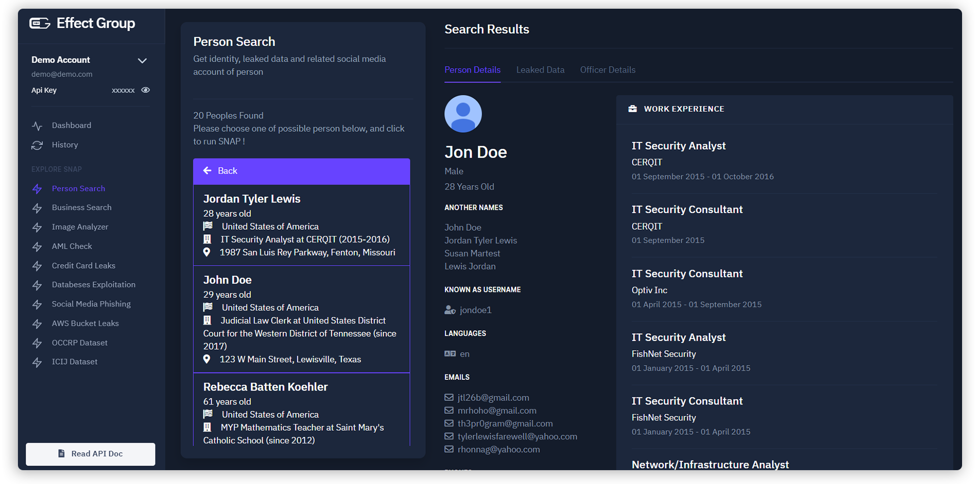Viewport: 980px width, 484px height.
Task: Select Business Search in sidebar
Action: [x=81, y=208]
